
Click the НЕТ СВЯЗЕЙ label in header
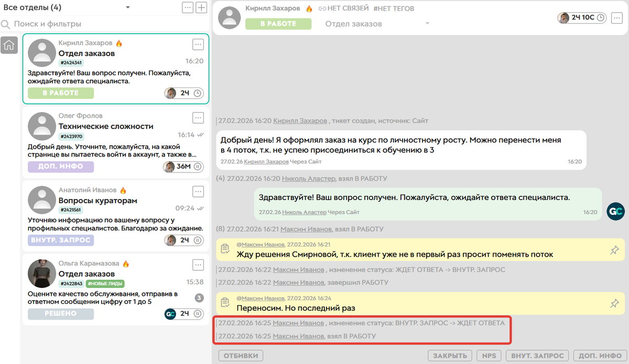pos(349,9)
